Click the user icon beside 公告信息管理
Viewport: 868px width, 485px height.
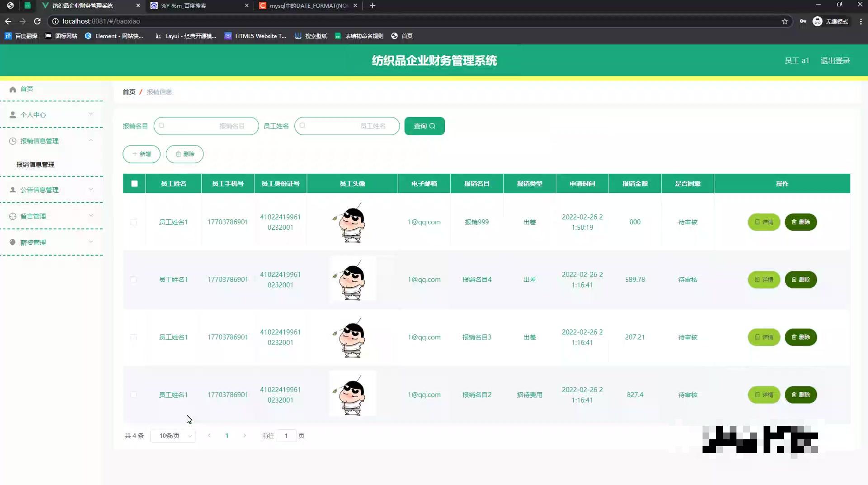click(x=13, y=190)
